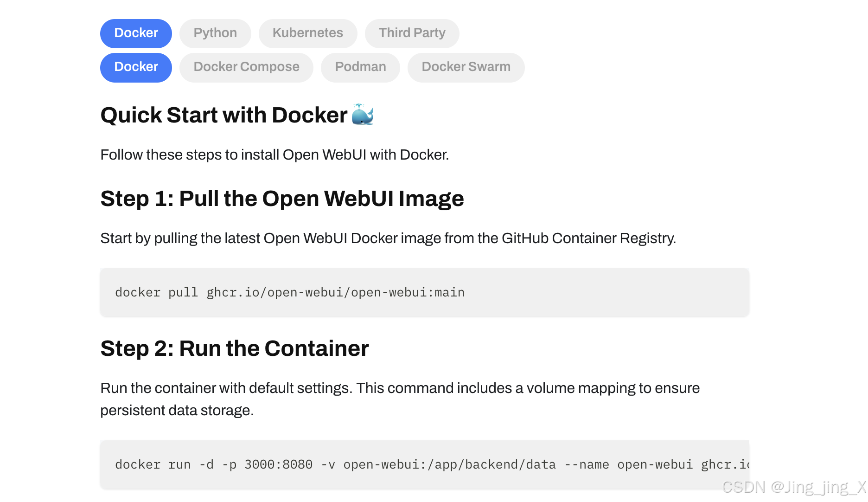The height and width of the screenshot is (502, 868).
Task: Switch to the Docker Compose sub-tab
Action: (x=246, y=67)
